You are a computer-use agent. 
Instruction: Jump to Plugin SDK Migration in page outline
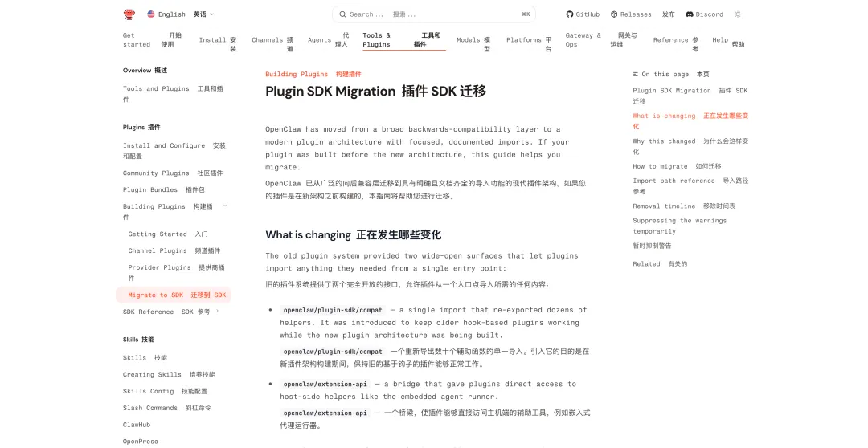[x=690, y=96]
